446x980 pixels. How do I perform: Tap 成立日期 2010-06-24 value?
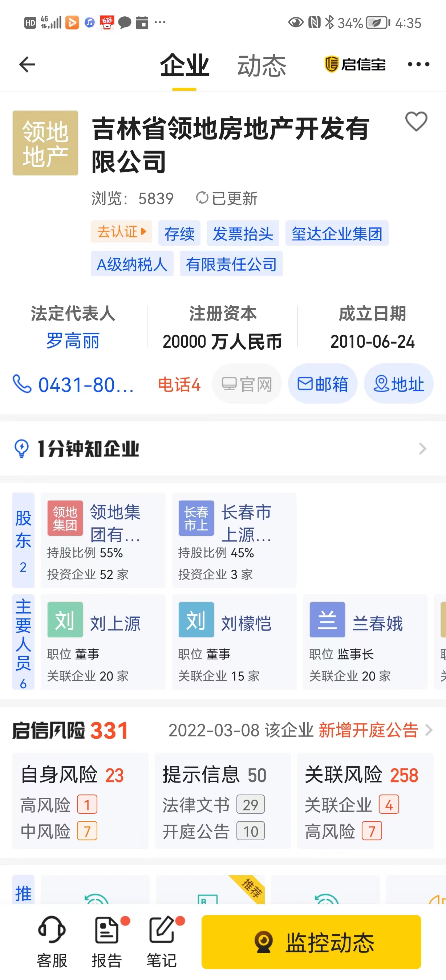coord(373,342)
